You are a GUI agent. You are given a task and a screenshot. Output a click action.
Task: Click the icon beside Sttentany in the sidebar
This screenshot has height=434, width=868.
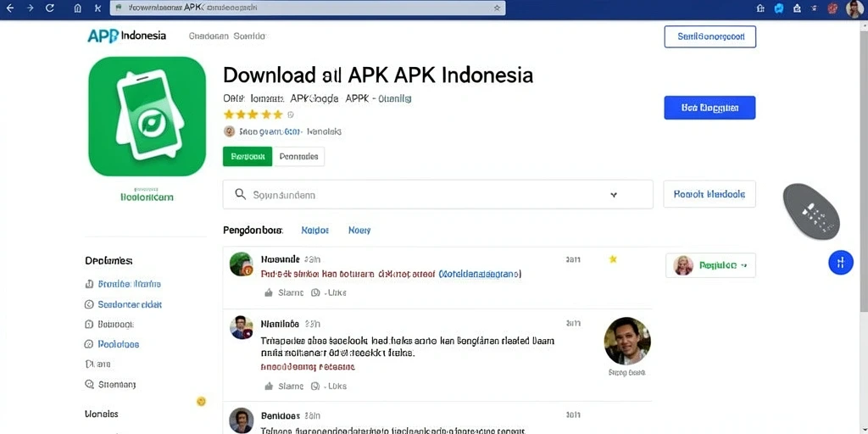pyautogui.click(x=89, y=384)
